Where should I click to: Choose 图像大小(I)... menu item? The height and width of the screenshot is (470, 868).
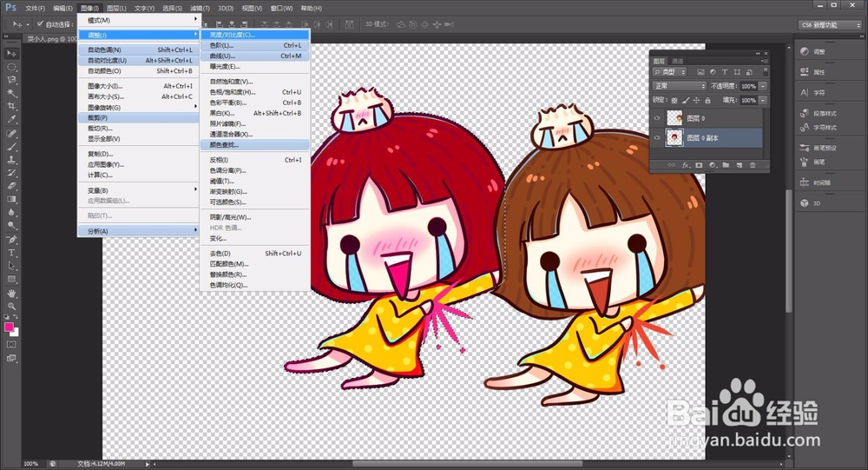138,86
